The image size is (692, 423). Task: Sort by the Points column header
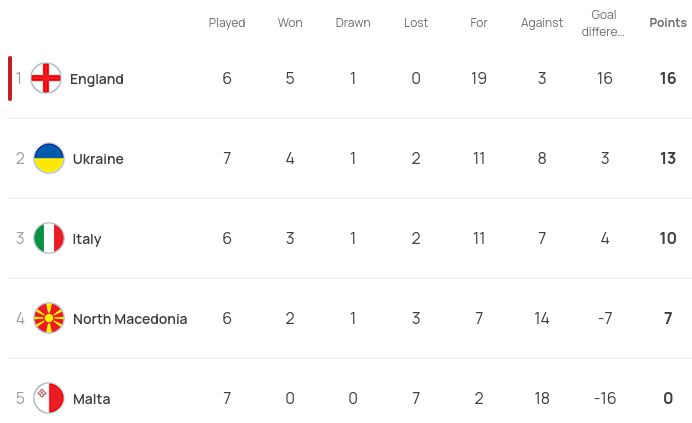(x=668, y=23)
